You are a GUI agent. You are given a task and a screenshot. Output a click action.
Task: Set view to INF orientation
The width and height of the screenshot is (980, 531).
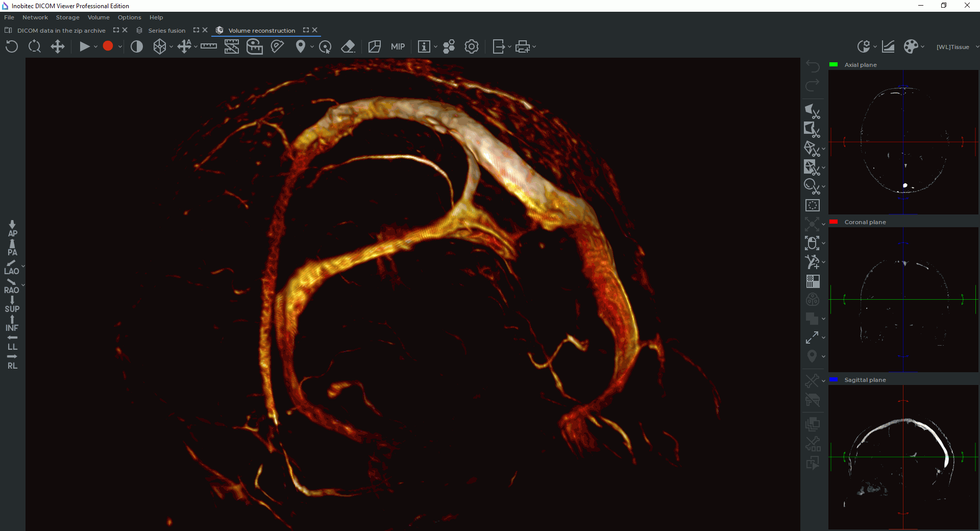coord(12,323)
